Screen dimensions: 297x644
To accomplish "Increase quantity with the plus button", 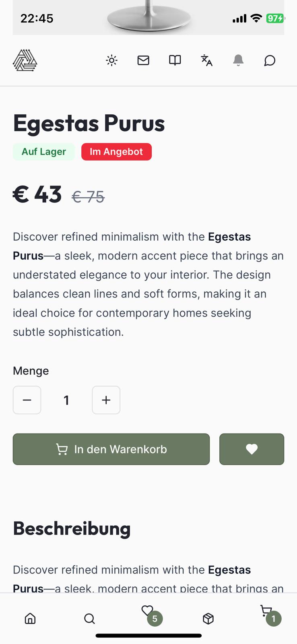I will (x=106, y=400).
